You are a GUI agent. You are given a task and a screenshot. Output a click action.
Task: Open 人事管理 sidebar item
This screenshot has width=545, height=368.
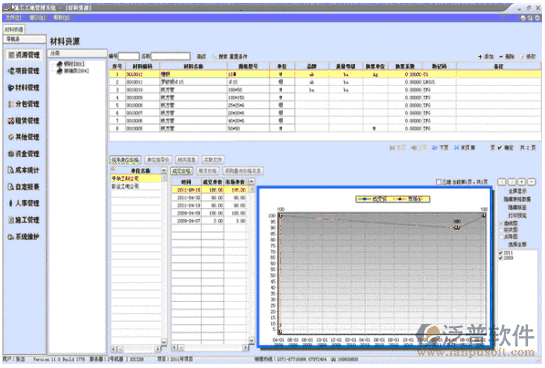(24, 203)
